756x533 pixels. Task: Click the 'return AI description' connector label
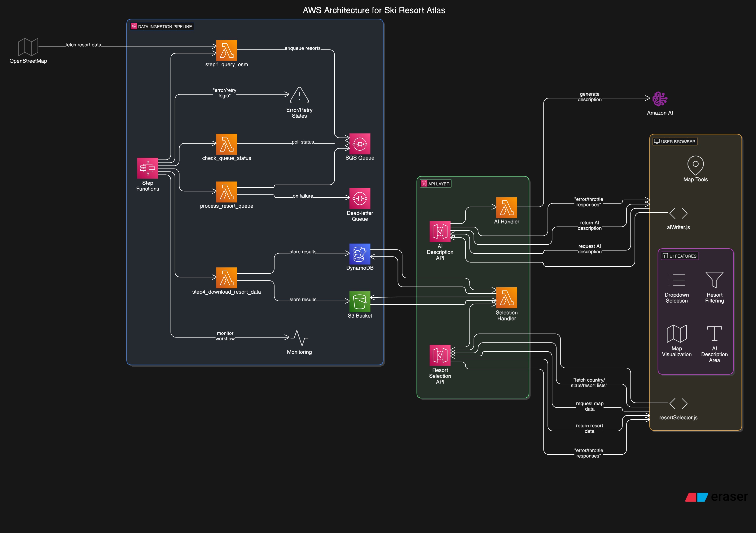[589, 225]
